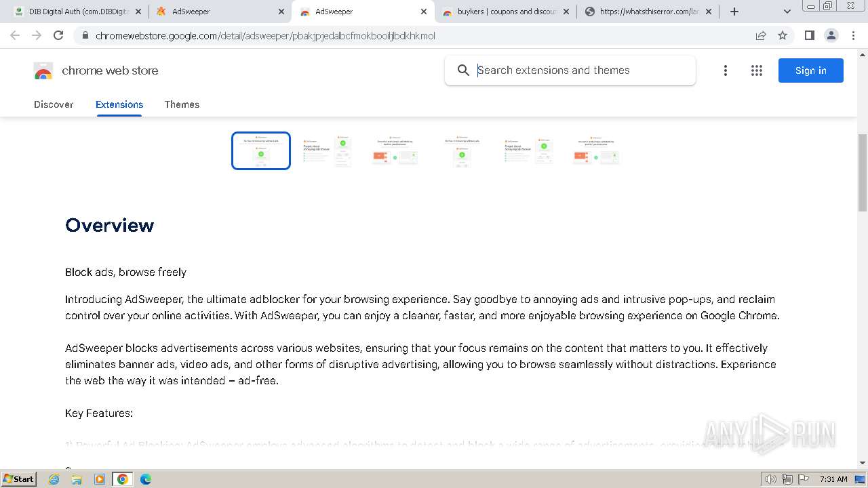Screen dimensions: 868x488
Task: Select the fourth screenshot thumbnail
Action: pyautogui.click(x=462, y=150)
